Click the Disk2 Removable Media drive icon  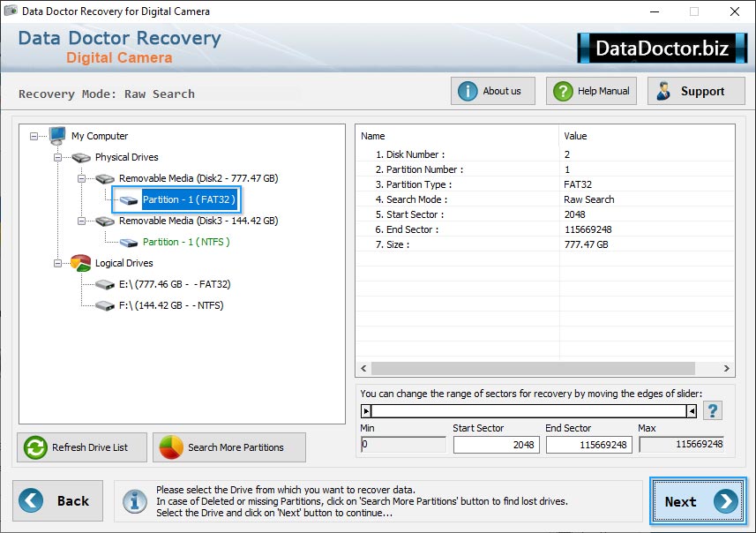(105, 178)
